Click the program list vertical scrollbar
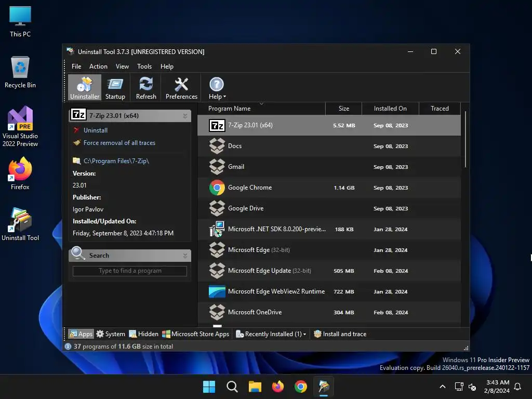Image resolution: width=532 pixels, height=399 pixels. (x=465, y=139)
